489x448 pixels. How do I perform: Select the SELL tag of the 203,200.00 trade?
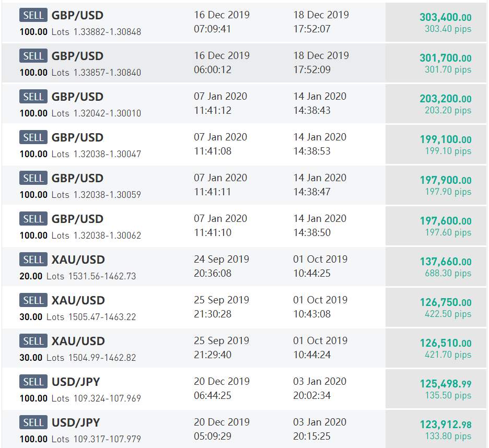(x=33, y=96)
